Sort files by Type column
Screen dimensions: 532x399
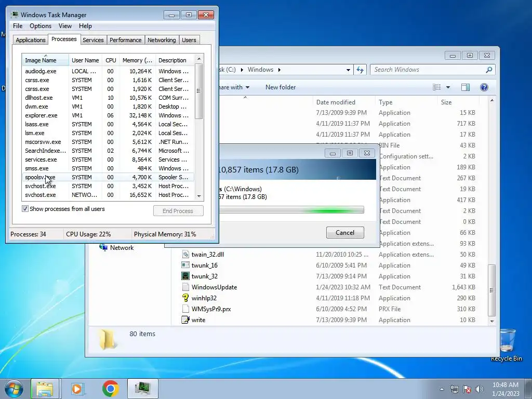(406, 102)
